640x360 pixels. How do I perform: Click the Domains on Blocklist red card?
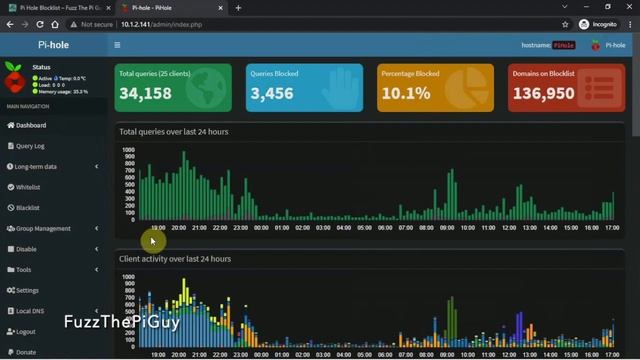coord(567,88)
